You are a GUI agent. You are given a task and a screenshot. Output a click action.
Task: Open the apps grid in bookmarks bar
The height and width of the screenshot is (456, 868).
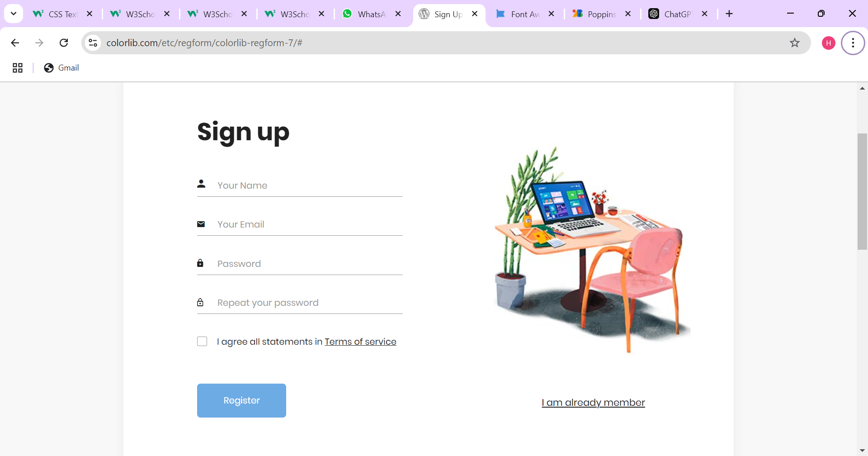[18, 68]
